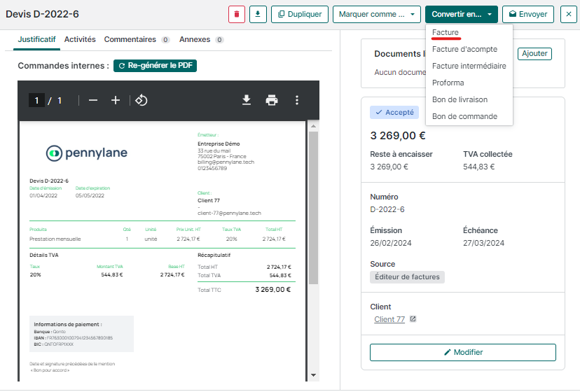Click the Dupliquer button
The image size is (580, 392).
coord(300,14)
